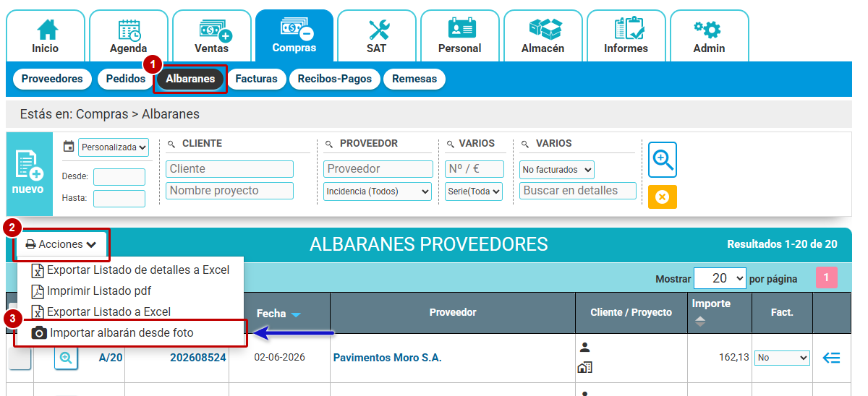Open Recibos-Pagos submenu
Viewport: 868px width, 396px height.
(334, 79)
